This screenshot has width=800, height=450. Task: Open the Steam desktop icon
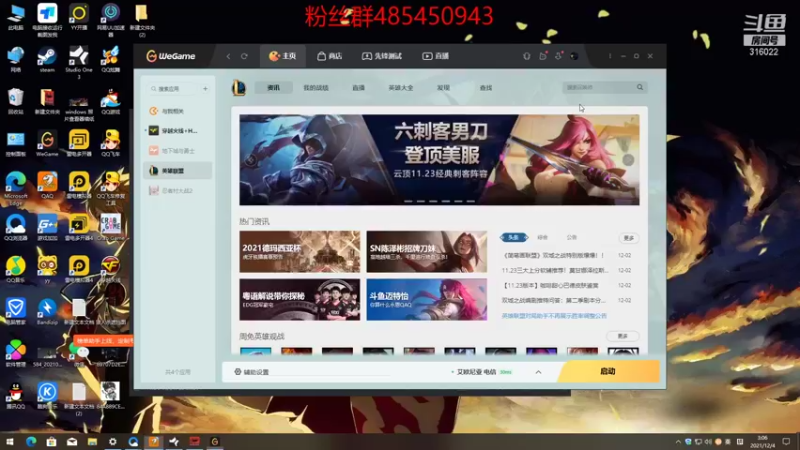(x=47, y=60)
